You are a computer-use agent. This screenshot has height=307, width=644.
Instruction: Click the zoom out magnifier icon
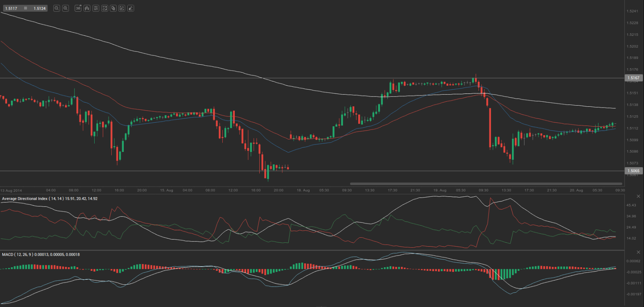click(56, 8)
